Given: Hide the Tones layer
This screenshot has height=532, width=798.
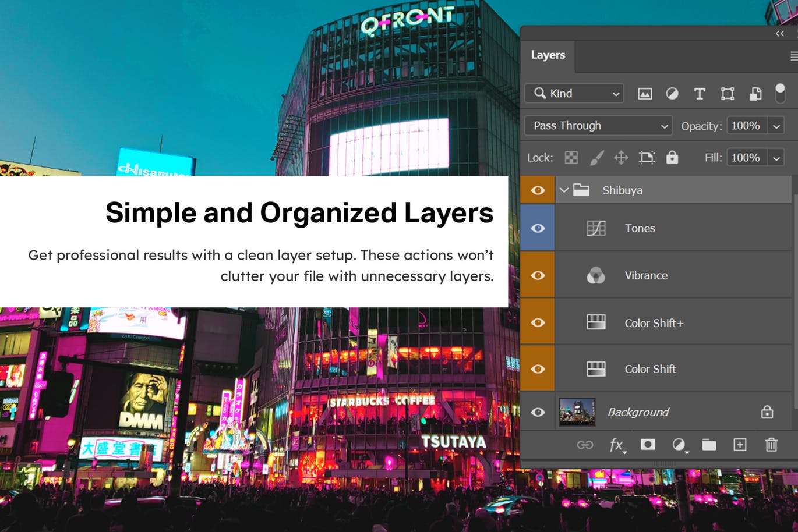Looking at the screenshot, I should pos(538,228).
